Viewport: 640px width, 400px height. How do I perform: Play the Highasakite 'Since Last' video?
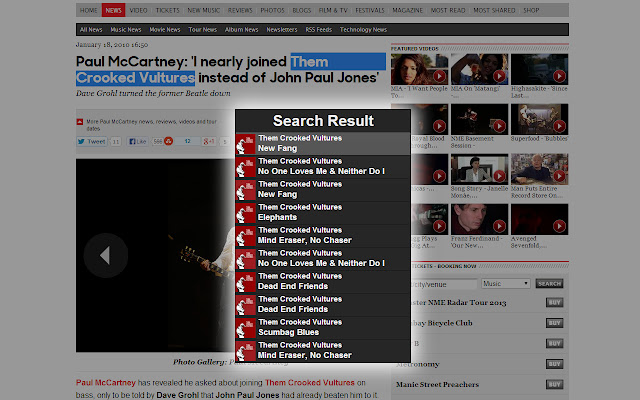[x=539, y=69]
